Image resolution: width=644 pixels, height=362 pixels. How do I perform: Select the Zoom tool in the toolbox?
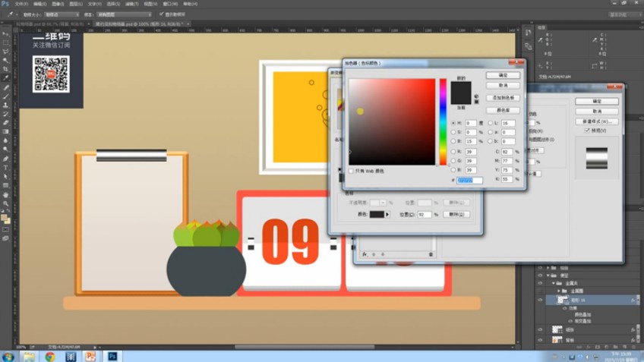pos(6,203)
